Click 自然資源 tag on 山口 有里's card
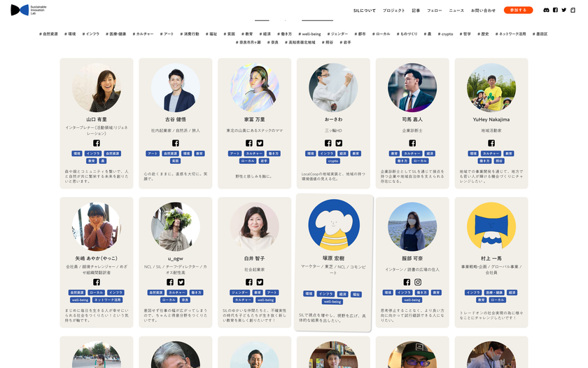 [x=113, y=154]
